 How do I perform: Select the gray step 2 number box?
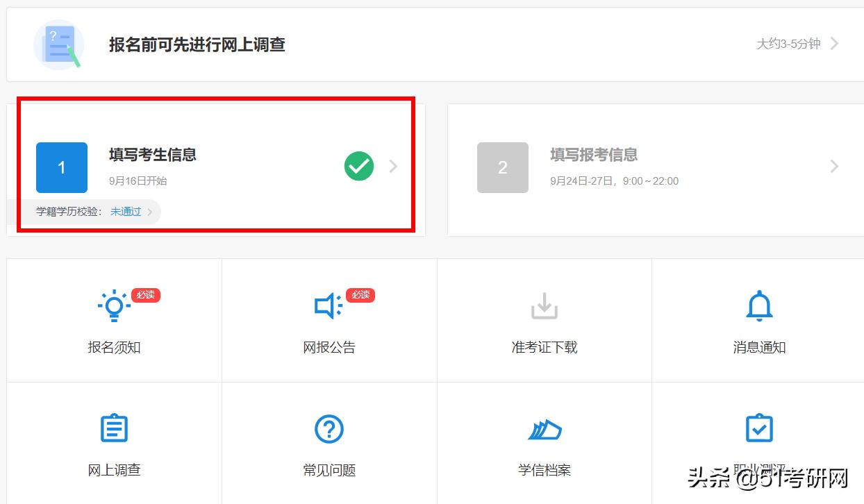tap(503, 167)
